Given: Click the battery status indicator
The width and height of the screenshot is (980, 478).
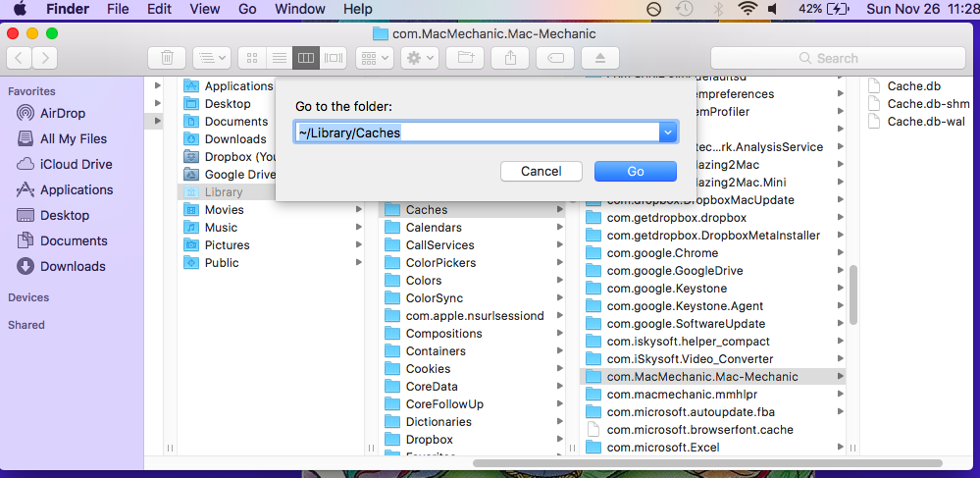Looking at the screenshot, I should click(x=824, y=9).
